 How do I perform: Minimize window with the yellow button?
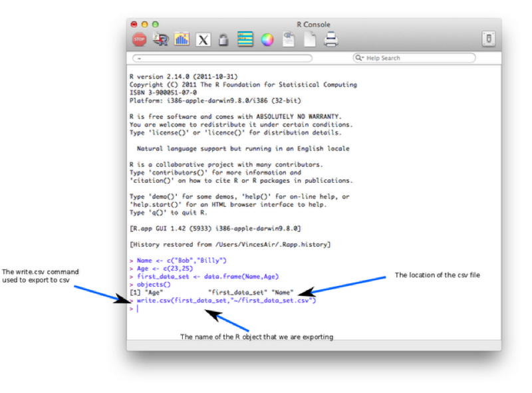[144, 25]
